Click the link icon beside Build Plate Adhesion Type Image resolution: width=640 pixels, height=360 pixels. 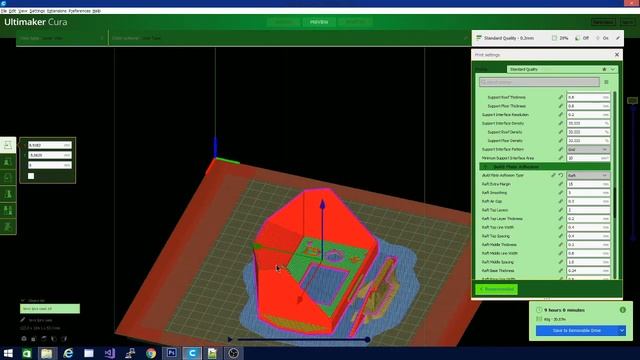pos(553,175)
